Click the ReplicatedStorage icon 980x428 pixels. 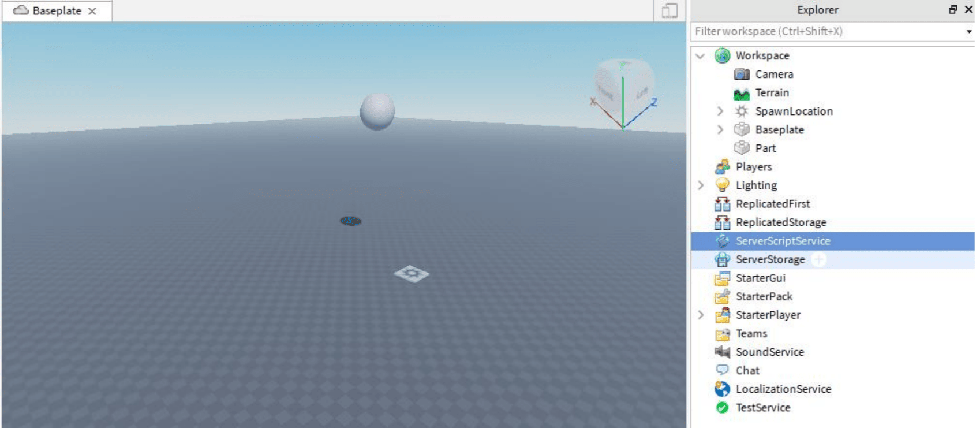[x=722, y=222]
